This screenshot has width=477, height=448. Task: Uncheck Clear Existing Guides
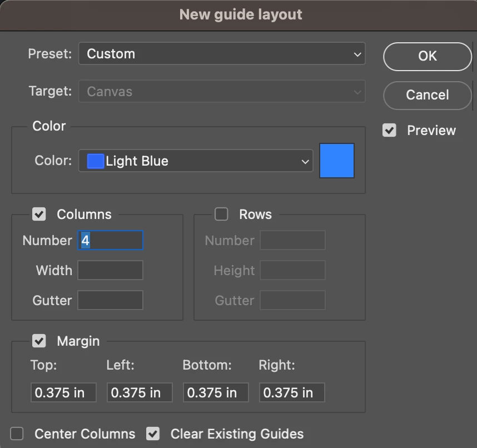[153, 434]
